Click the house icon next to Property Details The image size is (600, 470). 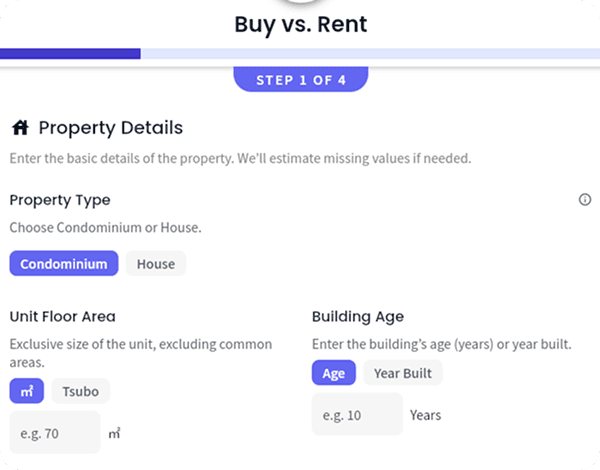point(19,128)
